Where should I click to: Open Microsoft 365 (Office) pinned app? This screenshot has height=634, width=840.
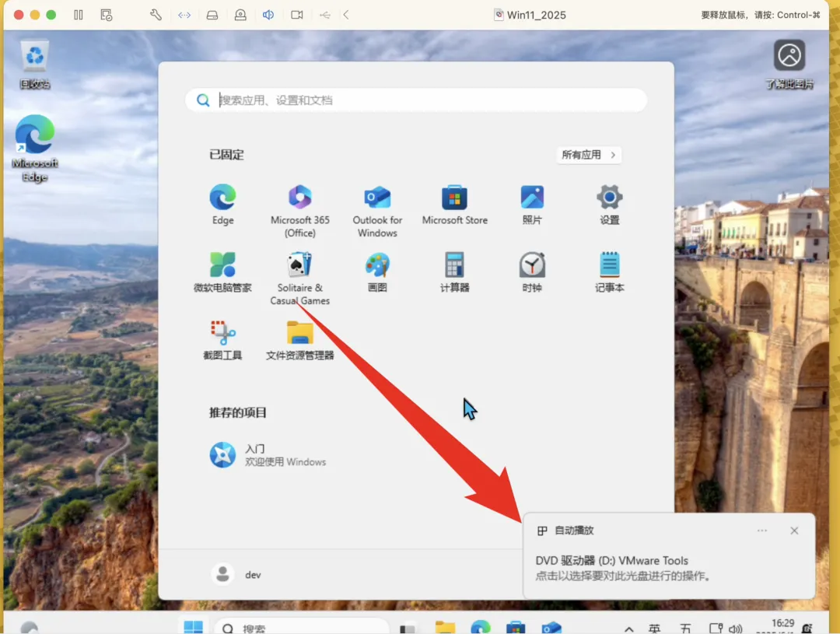(x=300, y=211)
